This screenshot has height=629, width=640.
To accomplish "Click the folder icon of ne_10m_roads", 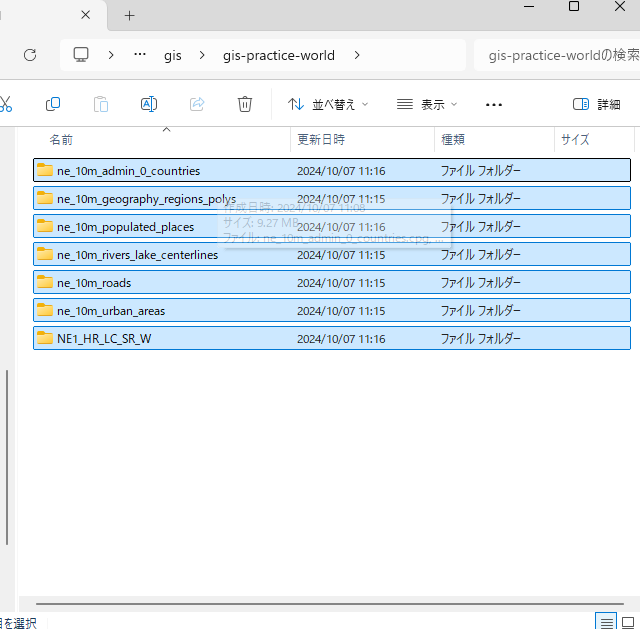I will (x=45, y=282).
